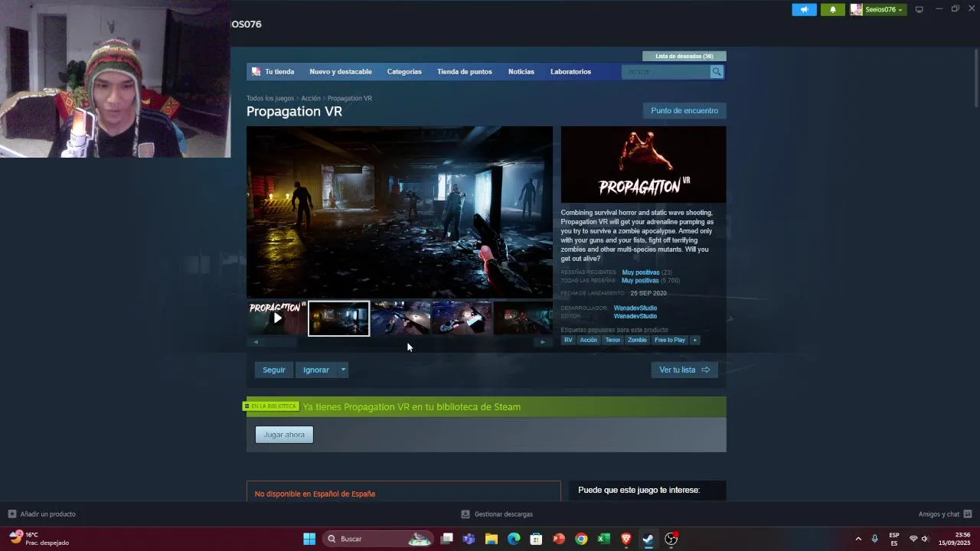Go to Tienda de puntos

coord(465,71)
